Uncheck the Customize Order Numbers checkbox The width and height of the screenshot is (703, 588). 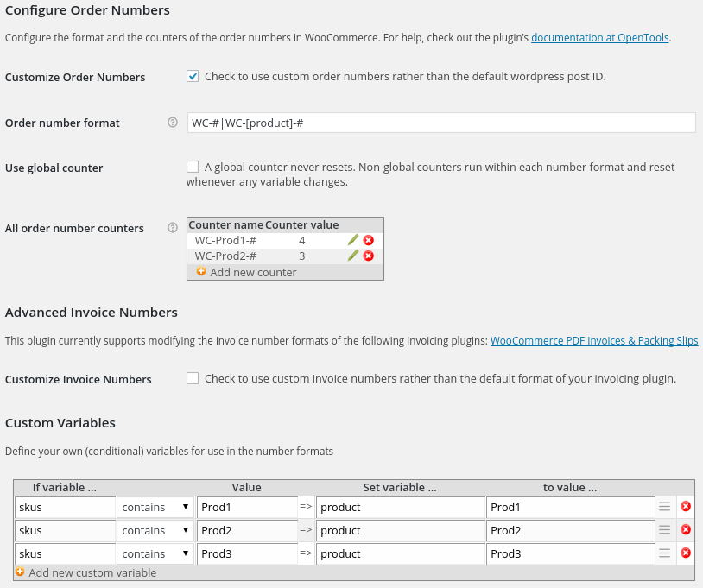click(x=193, y=76)
